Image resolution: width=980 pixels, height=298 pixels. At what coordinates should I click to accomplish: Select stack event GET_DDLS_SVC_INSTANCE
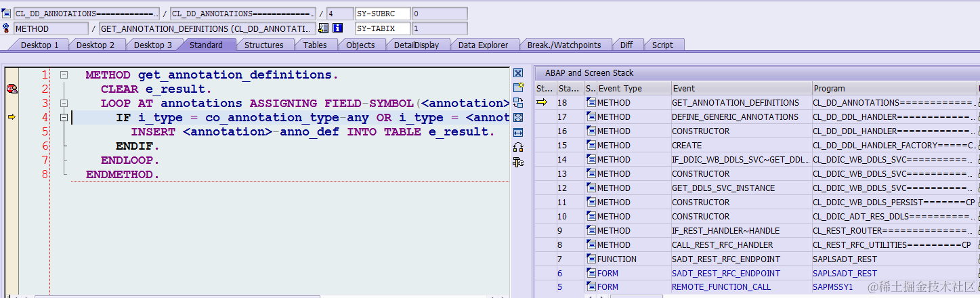tap(723, 188)
